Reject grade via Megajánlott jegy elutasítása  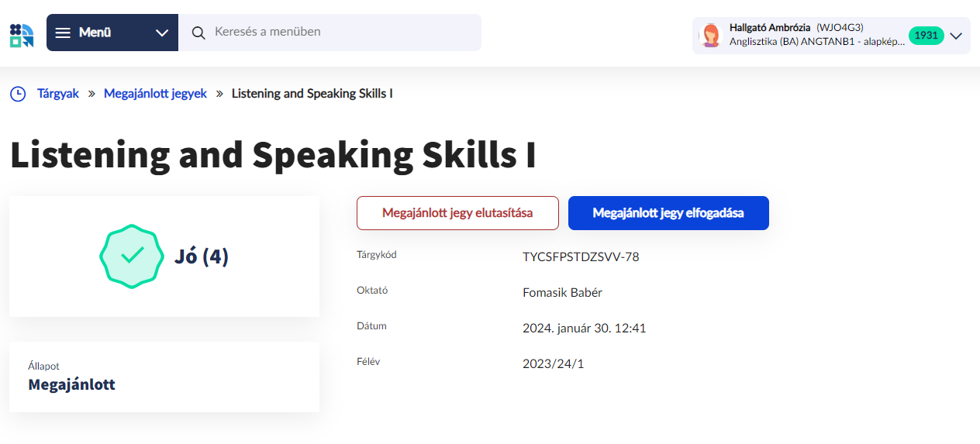tap(457, 213)
